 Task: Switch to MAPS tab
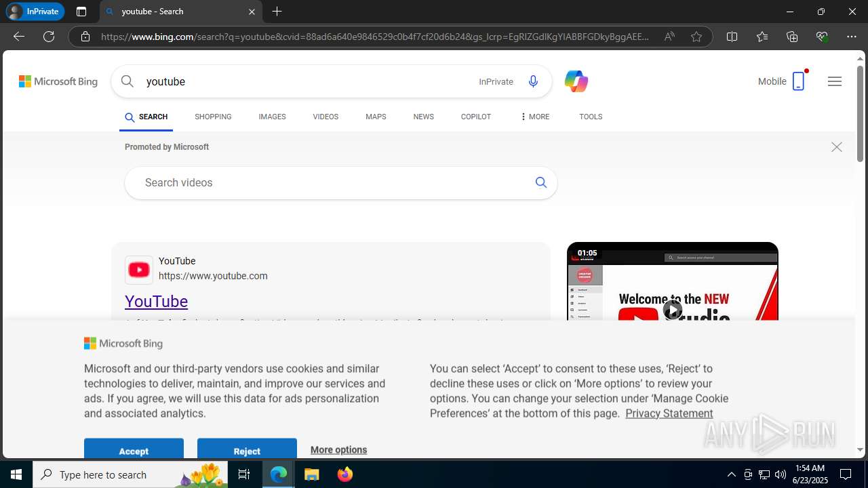(x=376, y=117)
